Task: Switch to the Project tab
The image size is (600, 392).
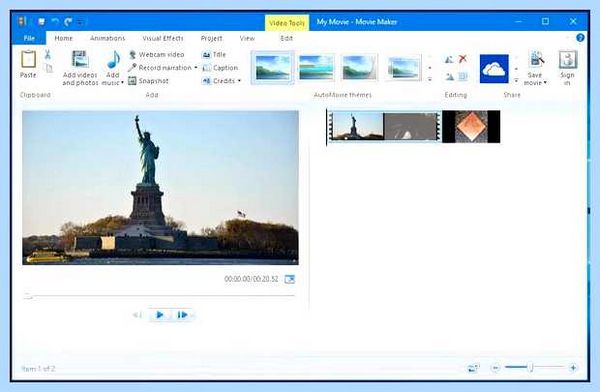Action: click(211, 38)
